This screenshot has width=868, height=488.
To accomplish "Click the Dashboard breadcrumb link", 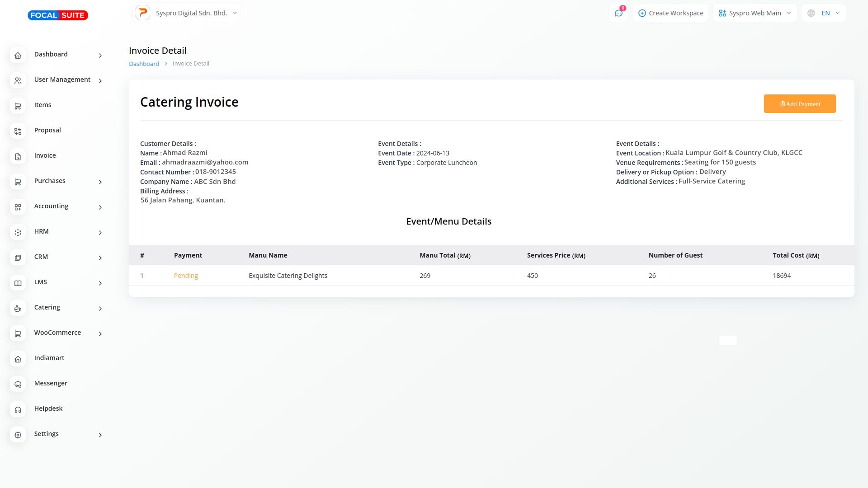I will click(144, 64).
